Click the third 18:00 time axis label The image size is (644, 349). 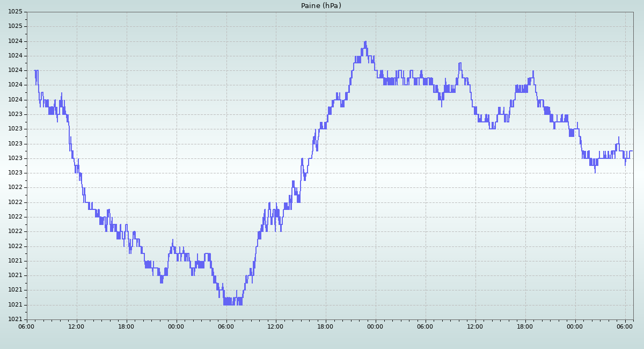coord(525,326)
